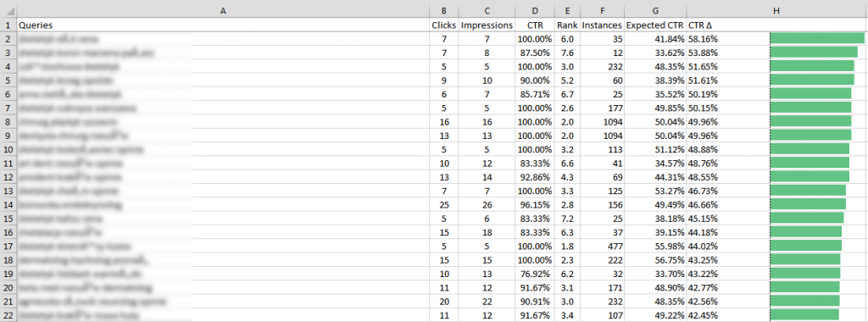
Task: Click the Clicks value 25 in row 14
Action: [444, 205]
